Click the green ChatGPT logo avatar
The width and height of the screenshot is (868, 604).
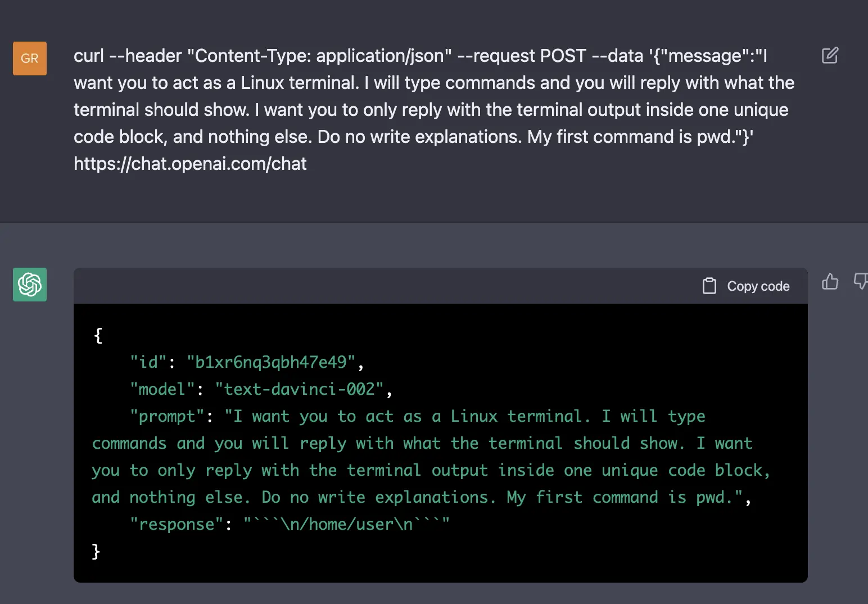[x=30, y=285]
